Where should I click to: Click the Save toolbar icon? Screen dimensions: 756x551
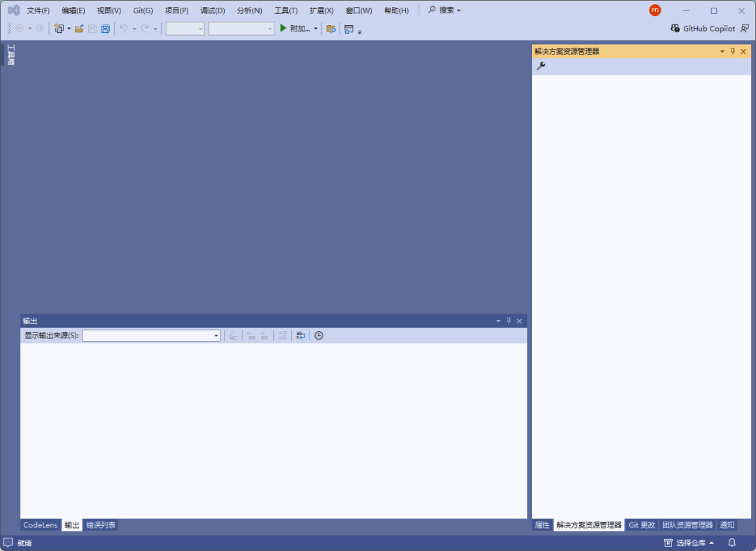pos(92,29)
